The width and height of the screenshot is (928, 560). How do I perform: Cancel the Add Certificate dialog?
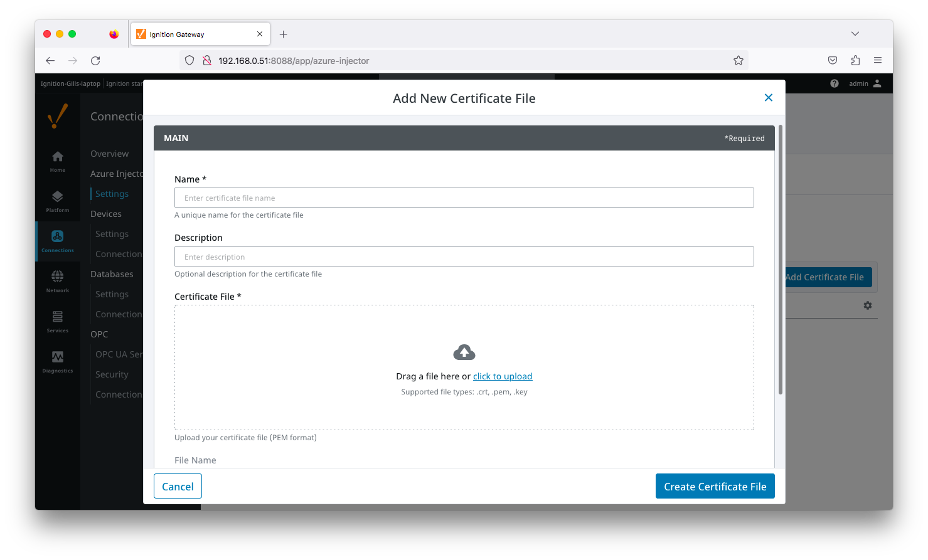click(178, 487)
